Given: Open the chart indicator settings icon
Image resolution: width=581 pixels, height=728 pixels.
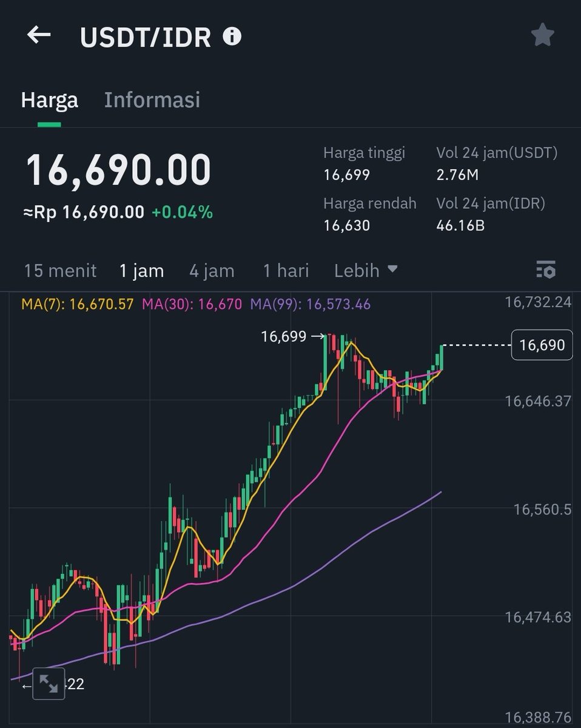Looking at the screenshot, I should pyautogui.click(x=545, y=271).
